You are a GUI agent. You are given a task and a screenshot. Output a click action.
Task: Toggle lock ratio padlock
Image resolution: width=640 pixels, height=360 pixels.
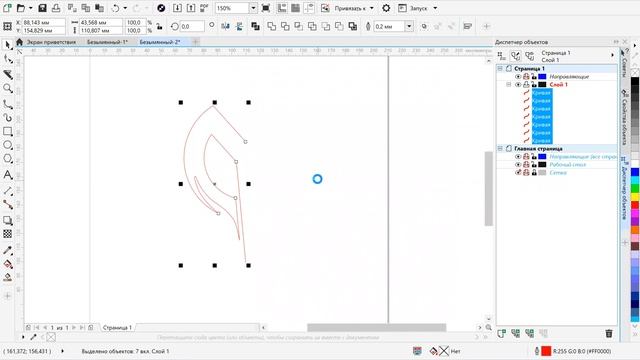coord(160,27)
